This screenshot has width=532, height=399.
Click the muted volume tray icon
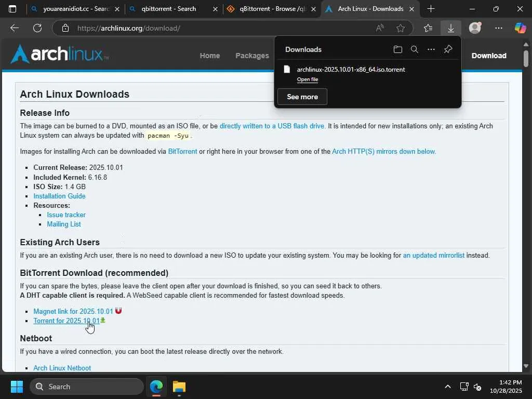click(x=477, y=387)
